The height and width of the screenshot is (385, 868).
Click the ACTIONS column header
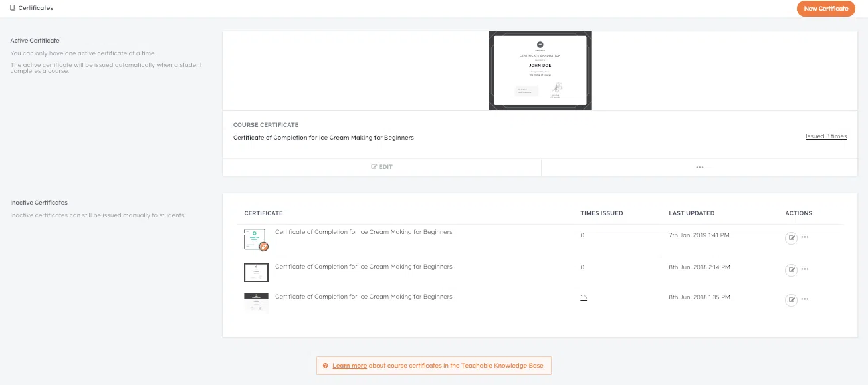coord(798,213)
